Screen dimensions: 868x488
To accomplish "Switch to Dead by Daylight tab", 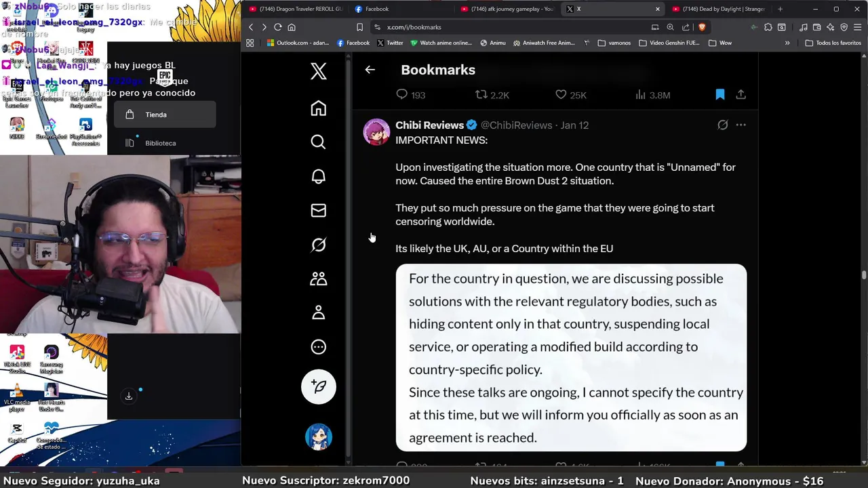I will coord(719,9).
